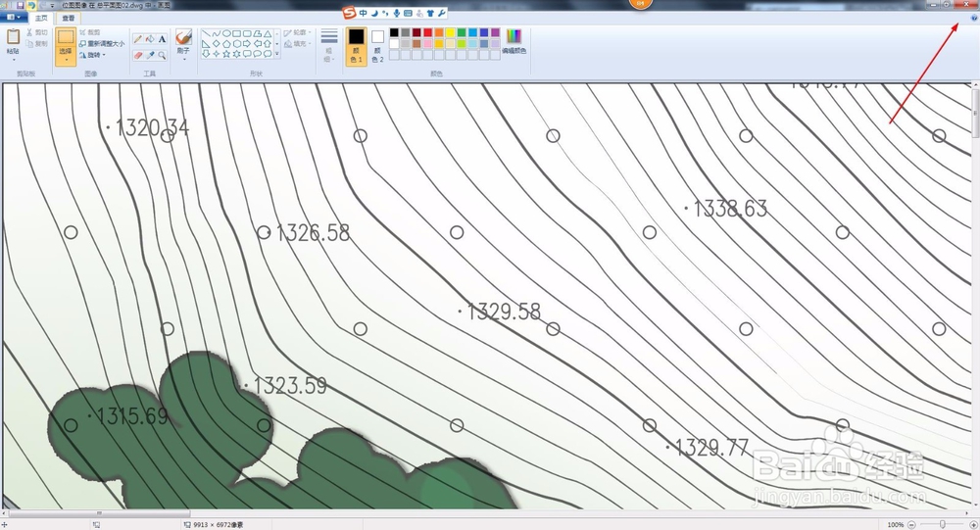980x530 pixels.
Task: Switch to the Home (主页) ribbon tab
Action: (x=41, y=19)
